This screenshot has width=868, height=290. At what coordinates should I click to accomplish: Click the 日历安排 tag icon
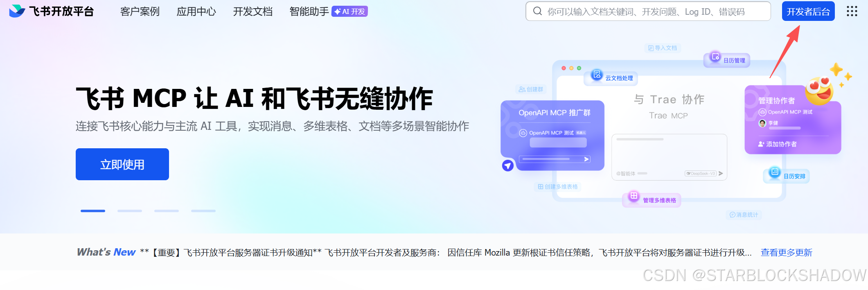point(775,172)
